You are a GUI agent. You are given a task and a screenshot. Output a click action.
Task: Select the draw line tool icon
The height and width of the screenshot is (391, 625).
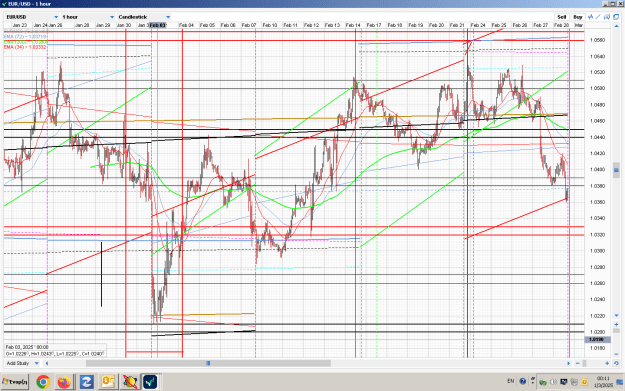598,17
